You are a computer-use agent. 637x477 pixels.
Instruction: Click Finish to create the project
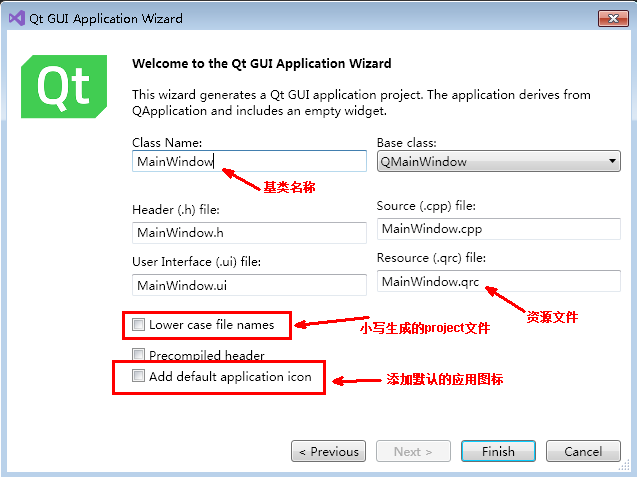coord(498,451)
